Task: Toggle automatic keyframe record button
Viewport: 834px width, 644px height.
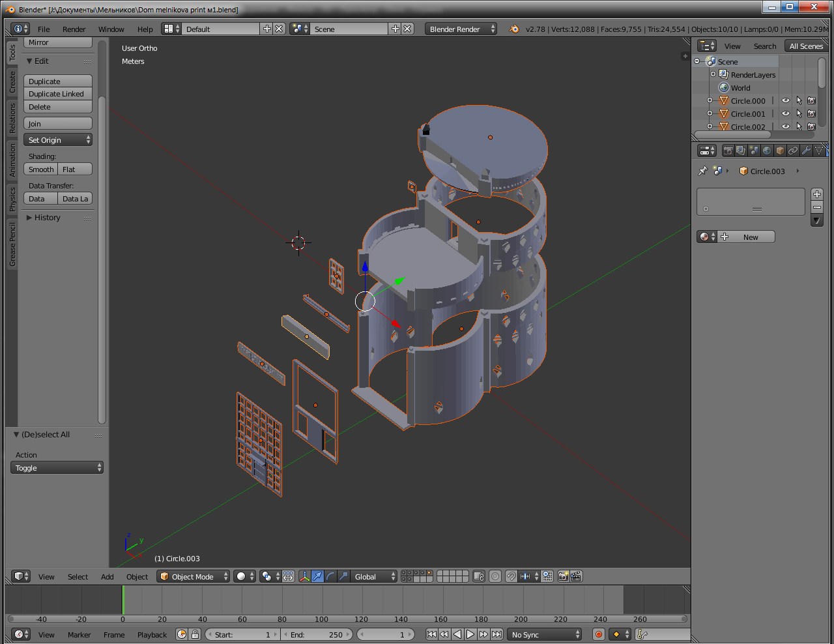Action: [x=599, y=634]
